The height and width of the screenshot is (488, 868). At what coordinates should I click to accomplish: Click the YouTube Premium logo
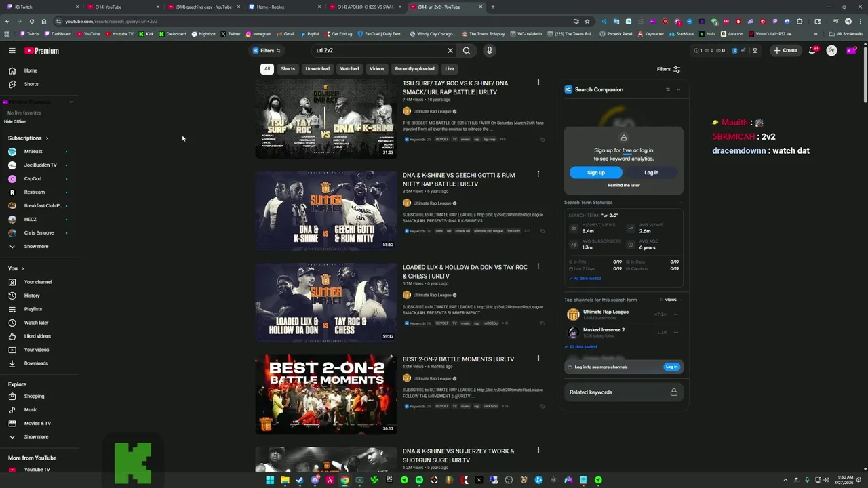pyautogui.click(x=42, y=51)
